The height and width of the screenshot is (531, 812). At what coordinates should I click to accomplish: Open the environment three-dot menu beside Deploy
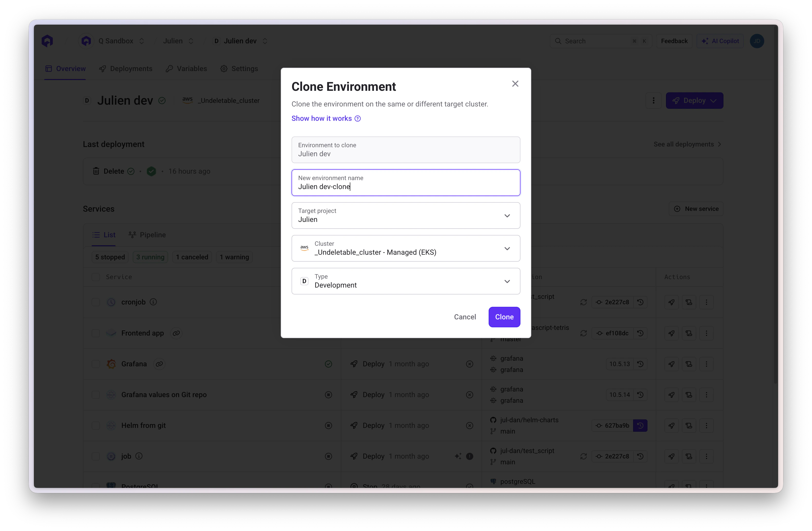(x=653, y=101)
